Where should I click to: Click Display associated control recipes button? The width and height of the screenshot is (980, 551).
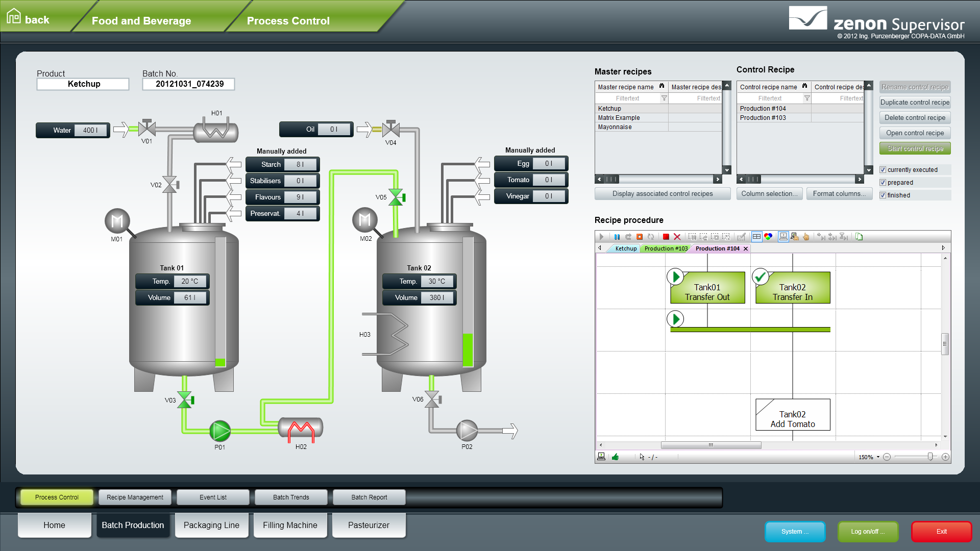(663, 194)
